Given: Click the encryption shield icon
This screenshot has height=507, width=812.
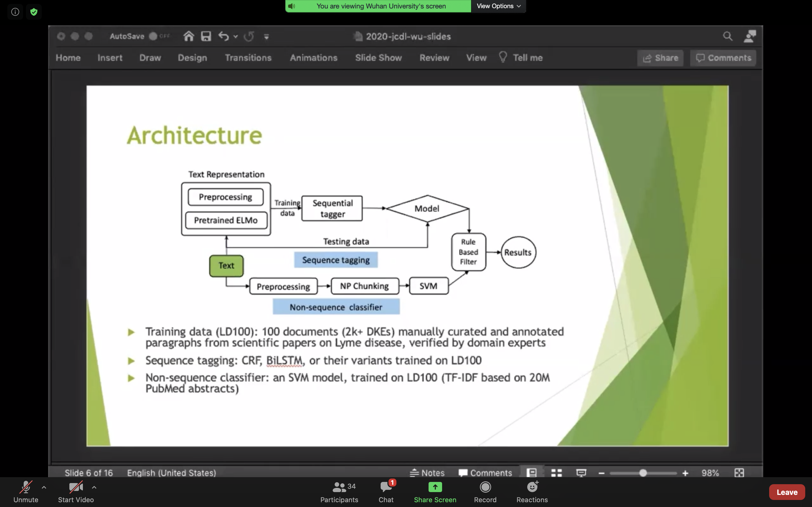Looking at the screenshot, I should click(34, 12).
